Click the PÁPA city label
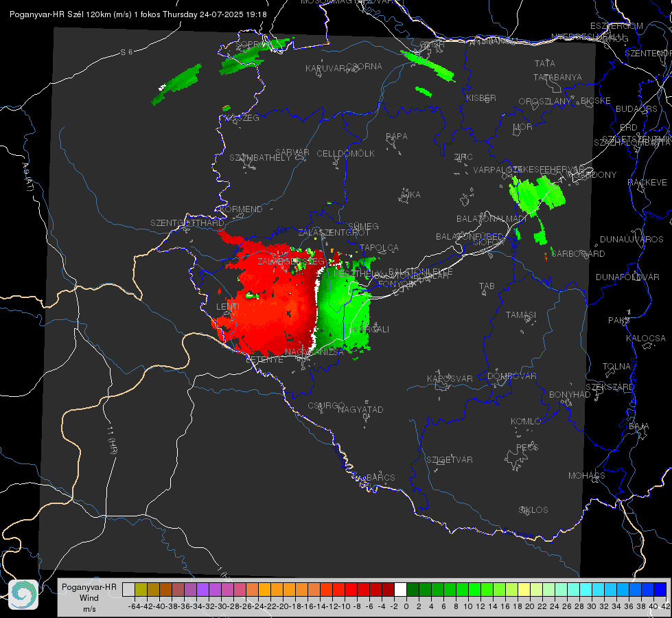The width and height of the screenshot is (672, 618). point(397,137)
